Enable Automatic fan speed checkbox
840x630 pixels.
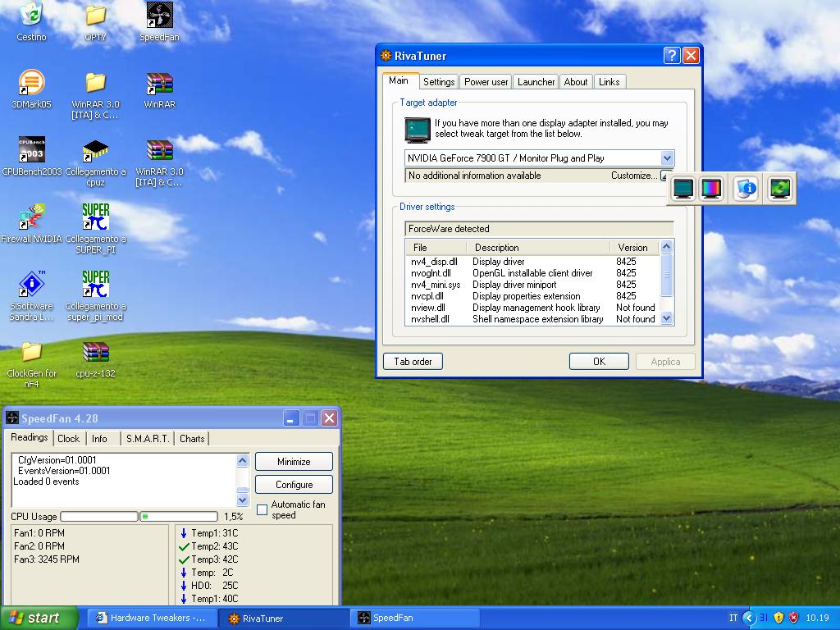pos(262,510)
